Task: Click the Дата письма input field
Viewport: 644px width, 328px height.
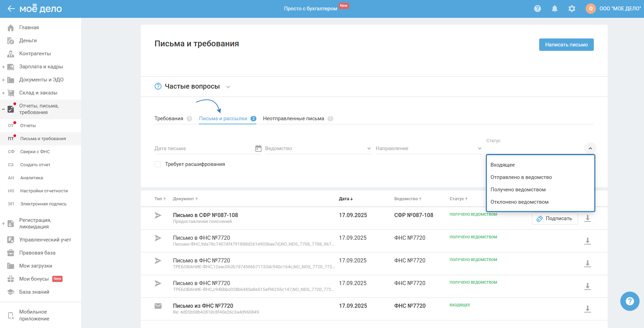Action: pos(203,148)
